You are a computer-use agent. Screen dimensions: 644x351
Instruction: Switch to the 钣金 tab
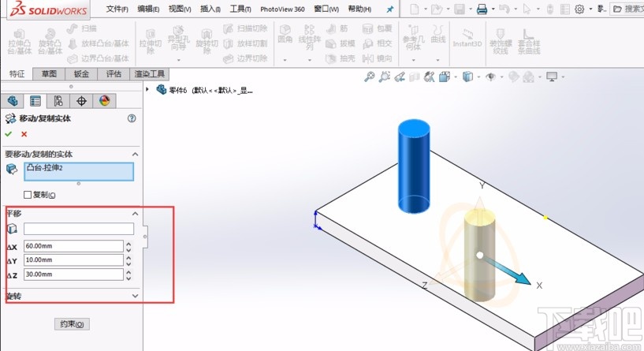[x=81, y=73]
